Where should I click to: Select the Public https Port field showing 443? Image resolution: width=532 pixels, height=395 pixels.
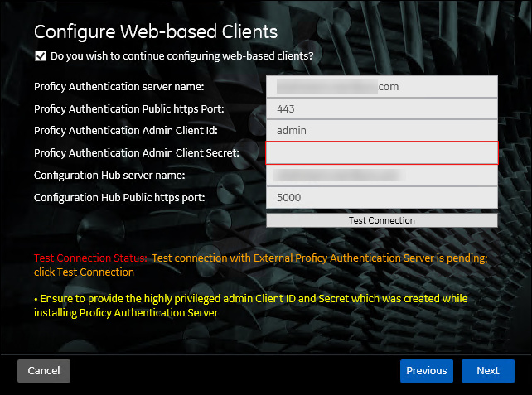(x=382, y=108)
